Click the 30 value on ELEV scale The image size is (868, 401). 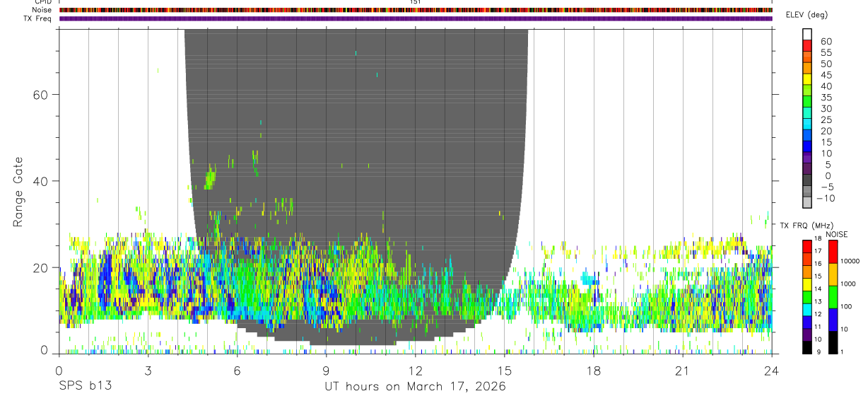coord(826,109)
